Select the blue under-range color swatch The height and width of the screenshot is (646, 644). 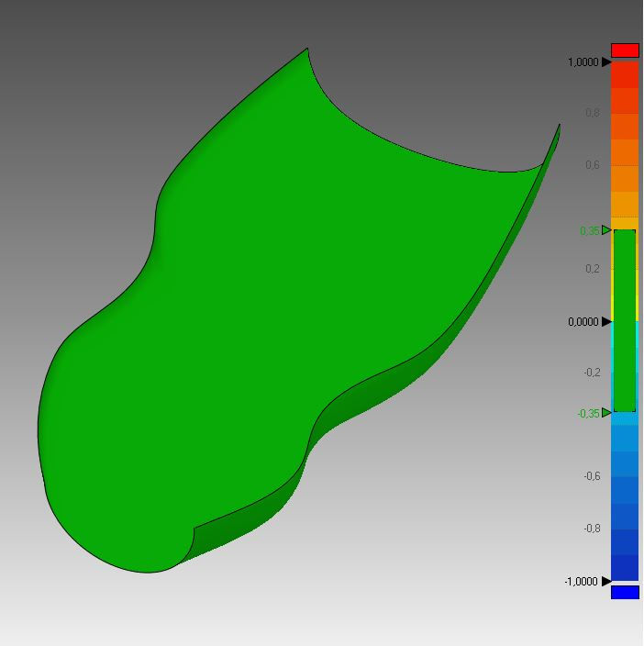(625, 592)
